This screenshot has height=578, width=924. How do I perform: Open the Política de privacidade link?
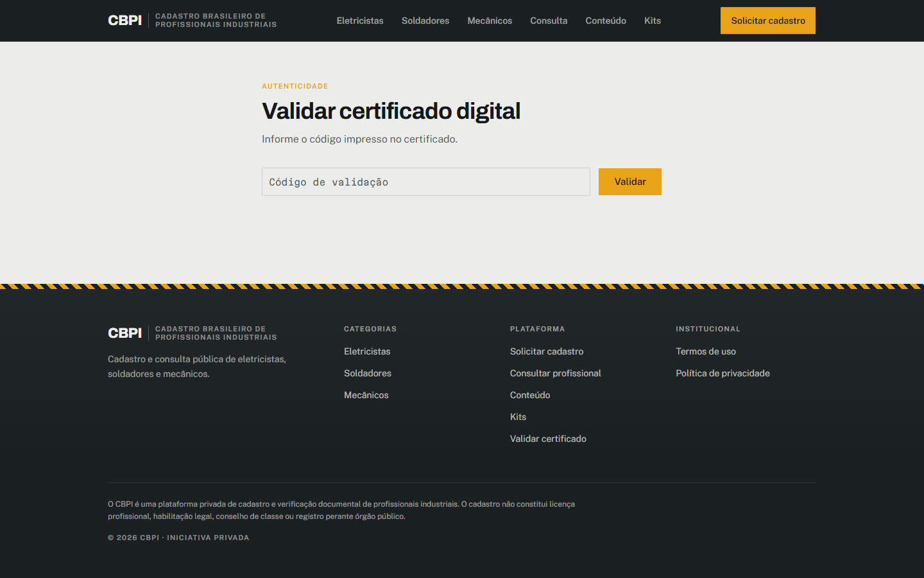coord(723,373)
